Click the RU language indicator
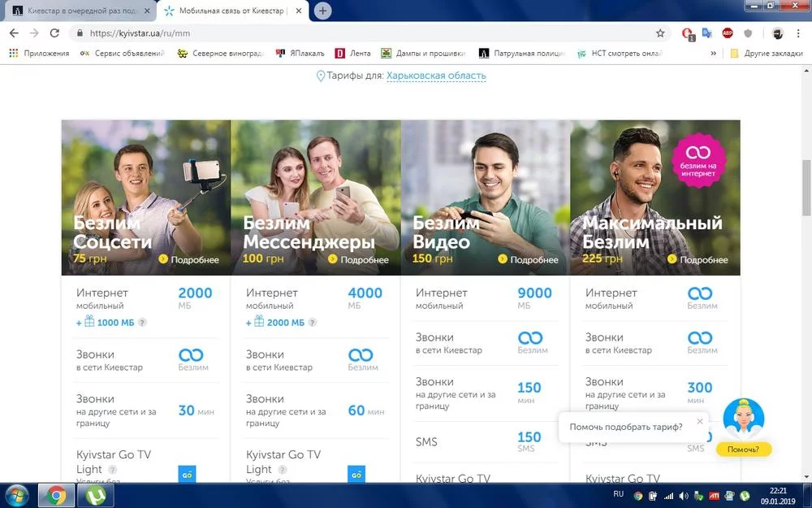The height and width of the screenshot is (508, 812). tap(618, 494)
